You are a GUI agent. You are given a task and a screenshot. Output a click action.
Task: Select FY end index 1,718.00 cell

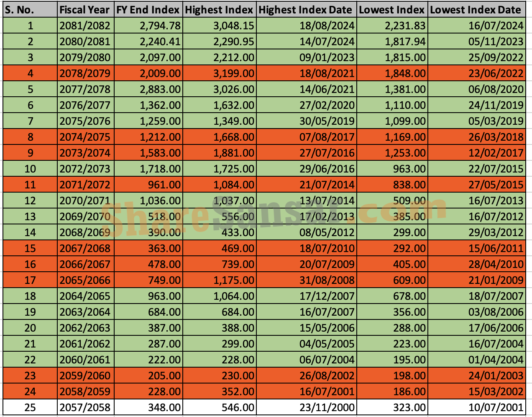148,169
